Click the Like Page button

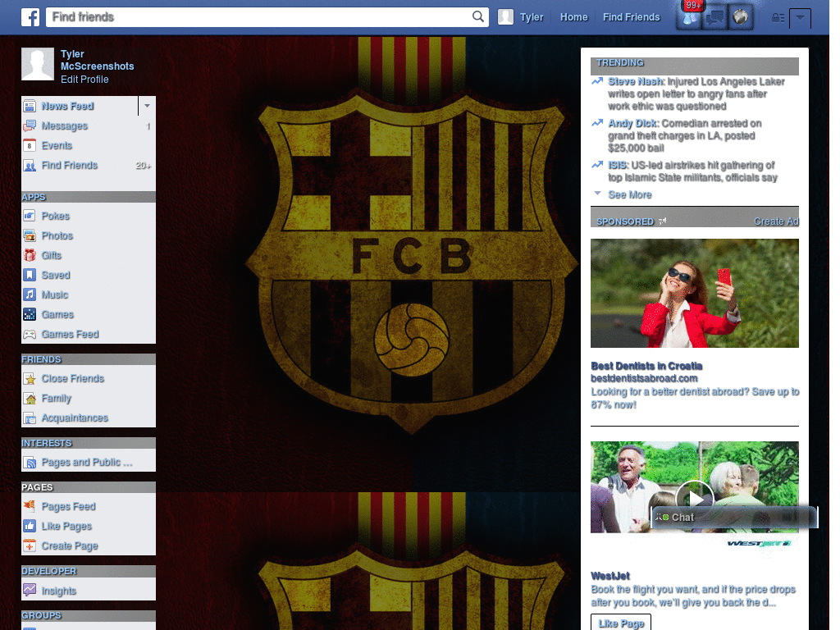(621, 623)
